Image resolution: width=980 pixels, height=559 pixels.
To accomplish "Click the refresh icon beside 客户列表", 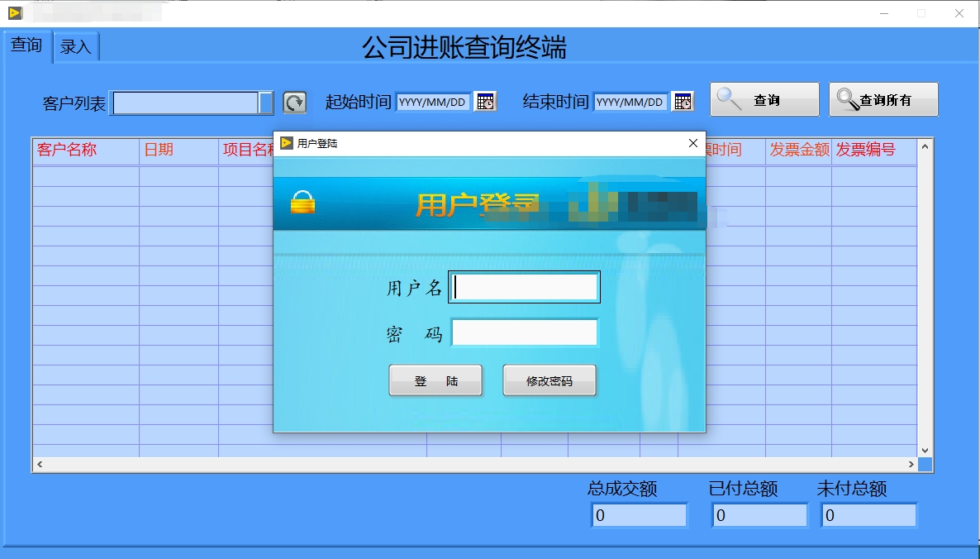I will [x=295, y=101].
